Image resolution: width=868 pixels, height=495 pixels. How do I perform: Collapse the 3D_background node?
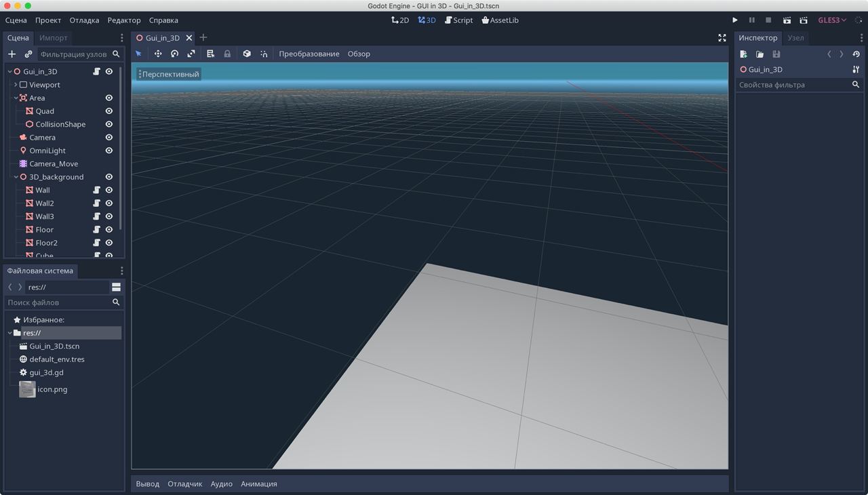point(16,177)
